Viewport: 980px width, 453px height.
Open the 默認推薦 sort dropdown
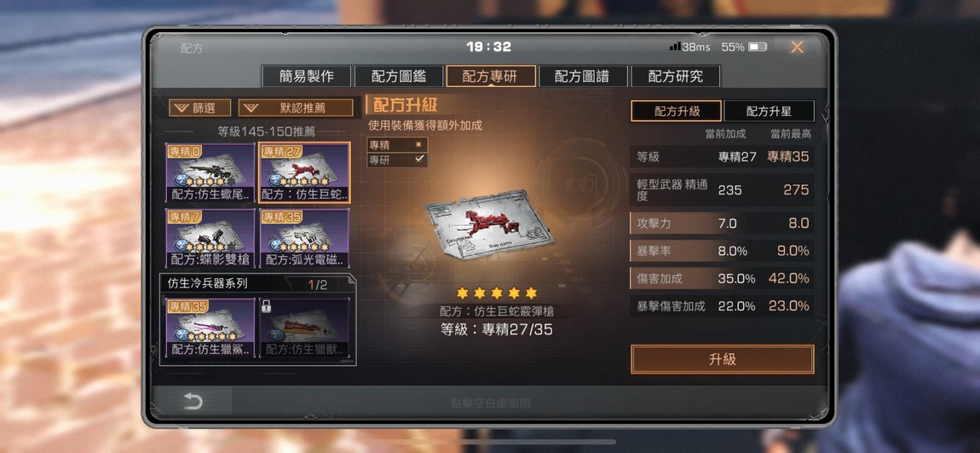[x=296, y=107]
